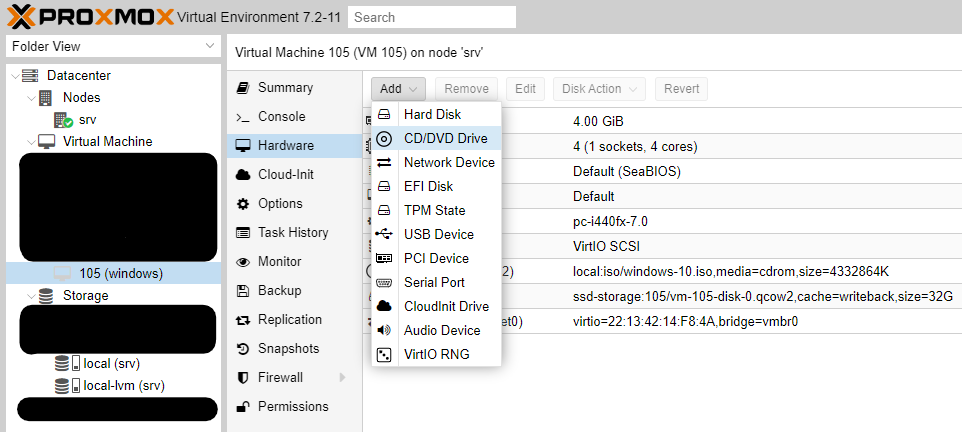962x432 pixels.
Task: Click the CD/DVD Drive disc icon
Action: click(384, 139)
